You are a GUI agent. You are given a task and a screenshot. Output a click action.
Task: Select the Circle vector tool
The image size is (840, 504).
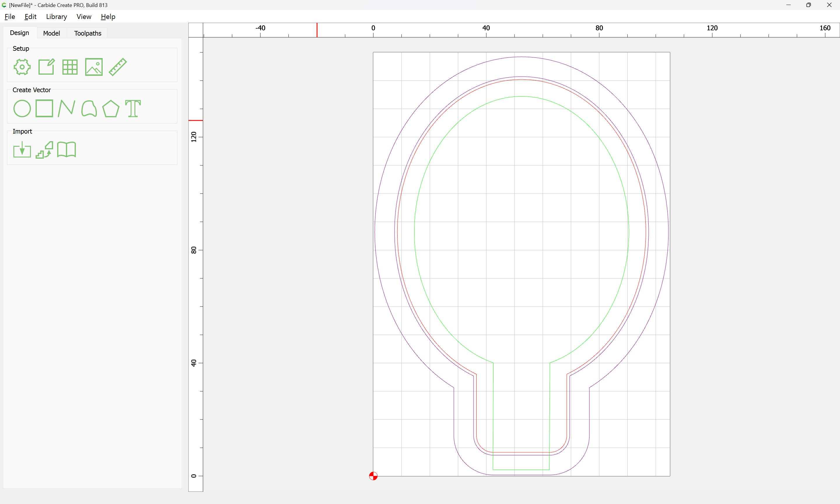[22, 108]
